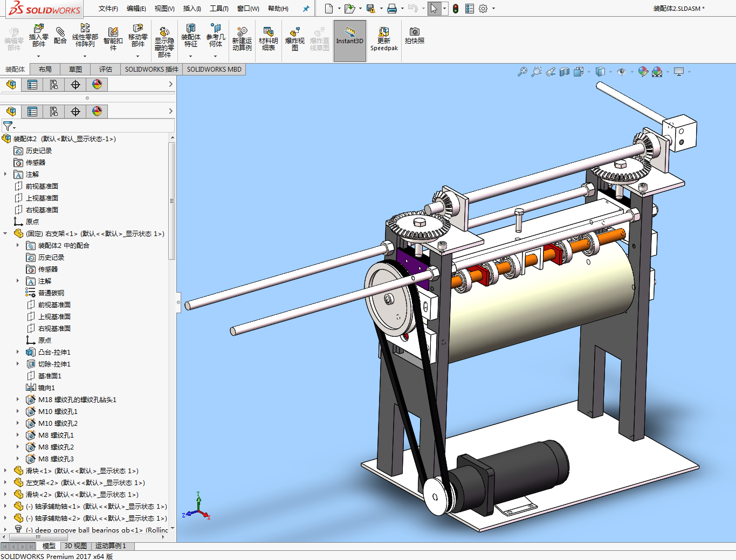
Task: Switch to the 草图 ribbon tab
Action: click(75, 69)
